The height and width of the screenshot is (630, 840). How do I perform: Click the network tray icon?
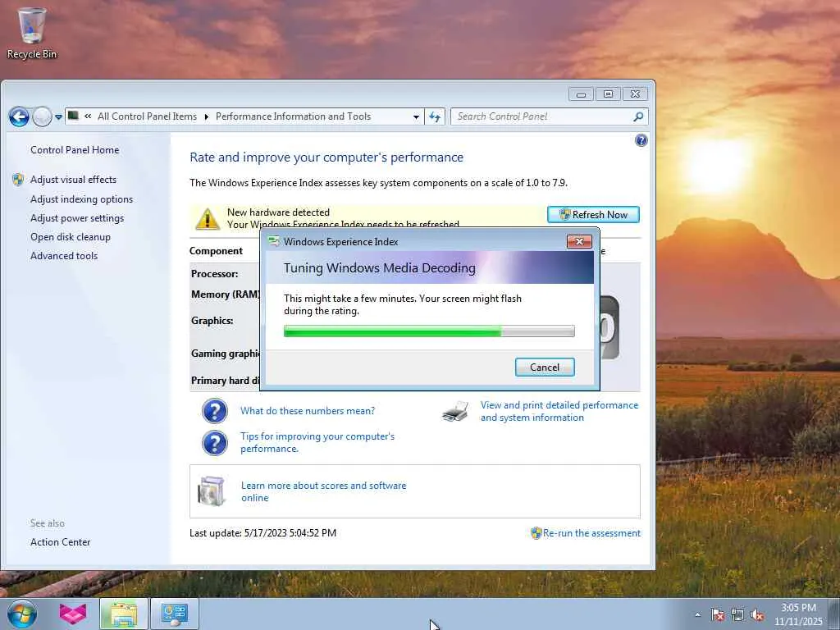(x=737, y=614)
